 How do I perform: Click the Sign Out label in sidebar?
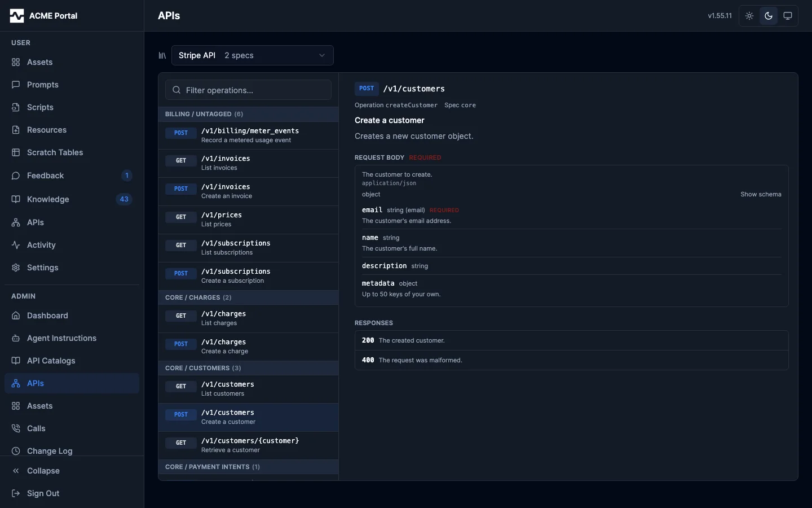tap(43, 493)
